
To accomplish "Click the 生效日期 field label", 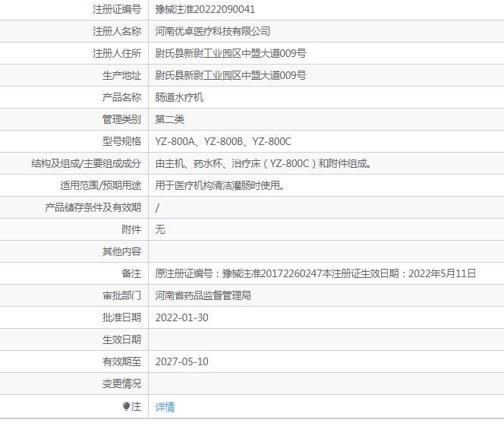I will point(121,339).
